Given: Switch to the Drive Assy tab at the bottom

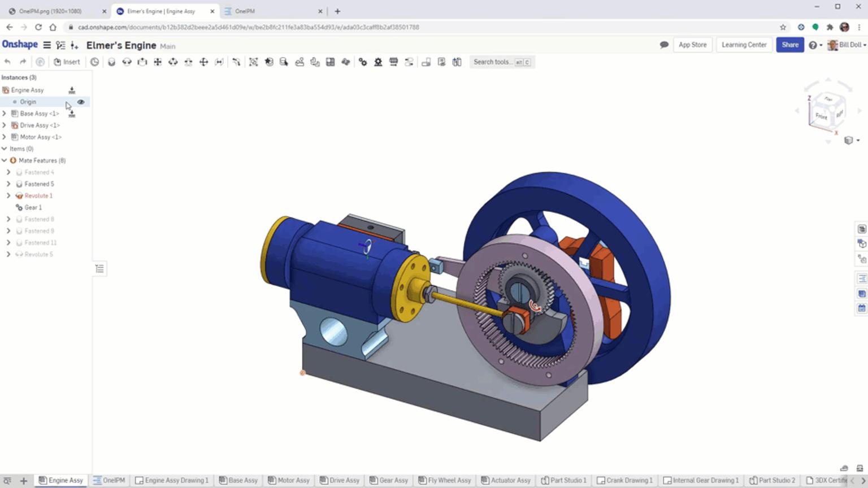Looking at the screenshot, I should click(339, 480).
